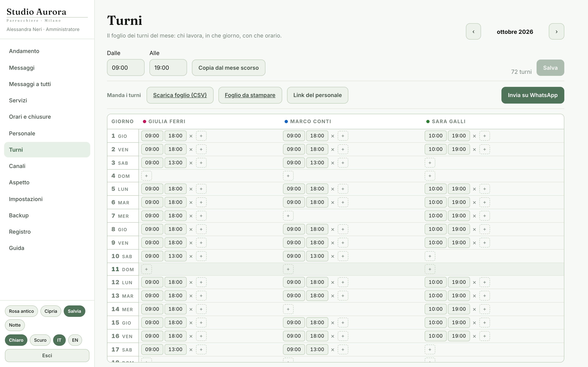Download sheet via Scarica foglio (CSV)
Image resolution: width=588 pixels, height=367 pixels.
coord(180,95)
